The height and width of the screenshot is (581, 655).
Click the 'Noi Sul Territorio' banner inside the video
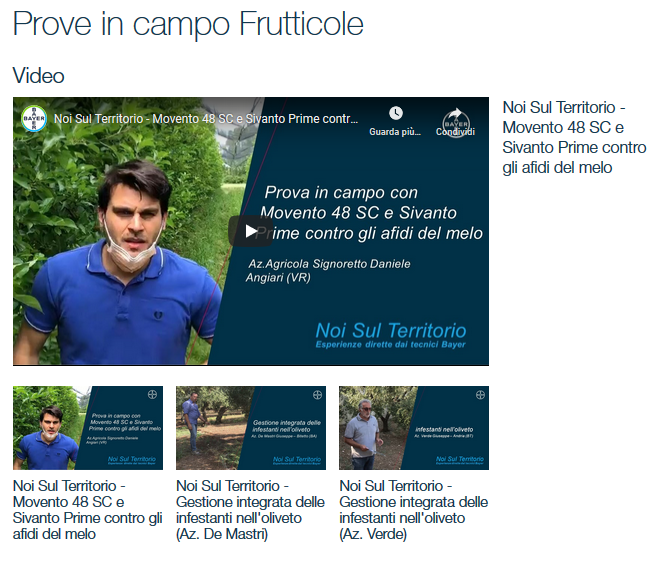[x=391, y=335]
